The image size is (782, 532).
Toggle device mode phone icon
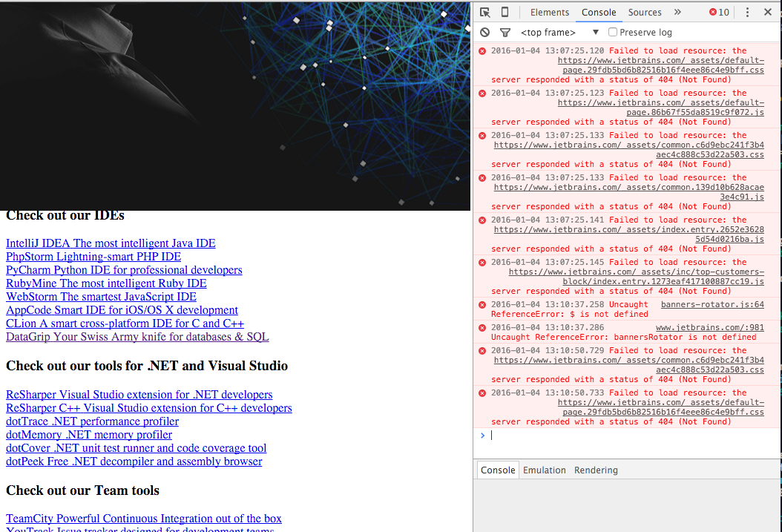tap(505, 13)
